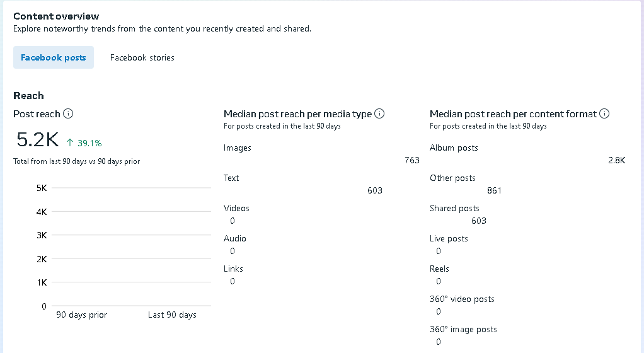Switch to the Facebook stories tab
The width and height of the screenshot is (644, 353).
point(142,57)
